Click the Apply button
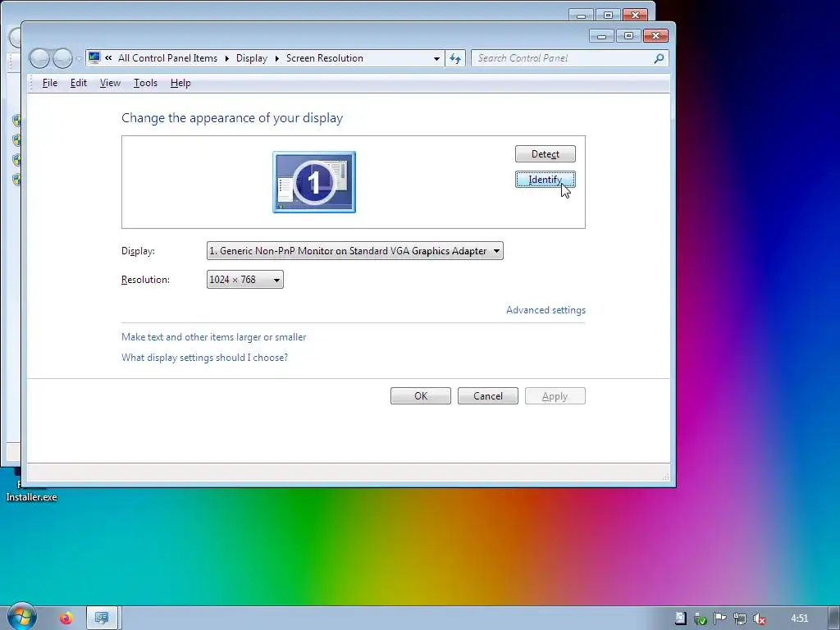840x630 pixels. click(x=555, y=396)
